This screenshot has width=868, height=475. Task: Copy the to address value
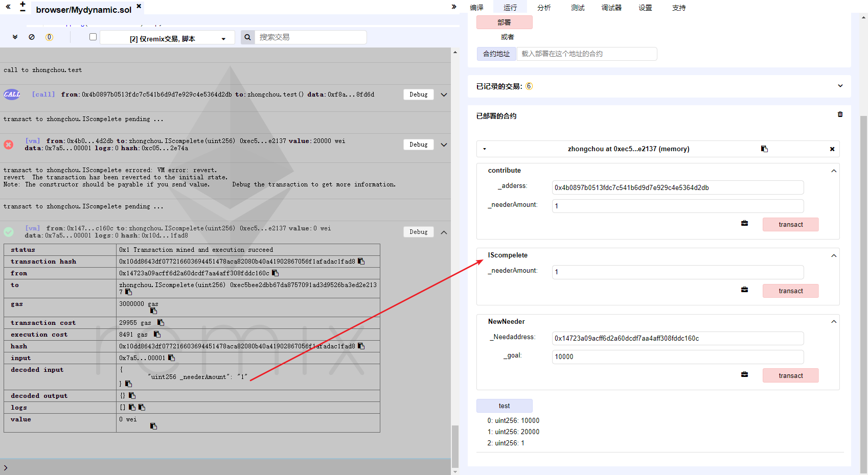[x=129, y=292]
